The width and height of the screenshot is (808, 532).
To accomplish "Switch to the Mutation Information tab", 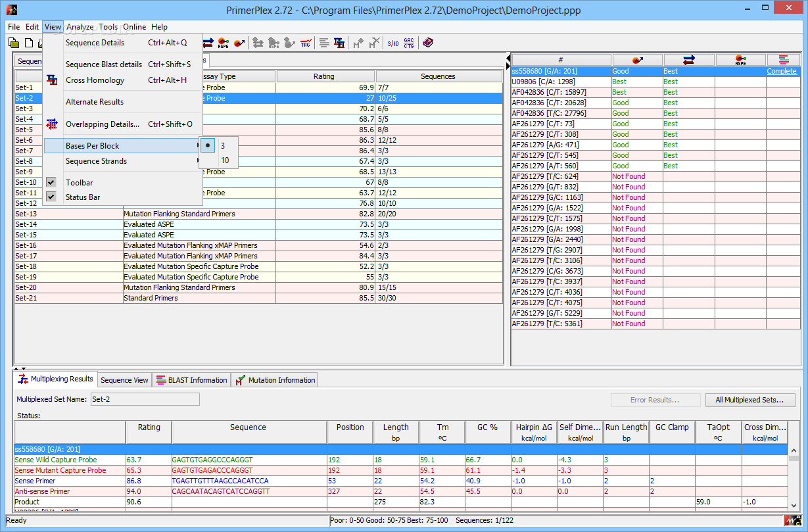I will pos(275,380).
